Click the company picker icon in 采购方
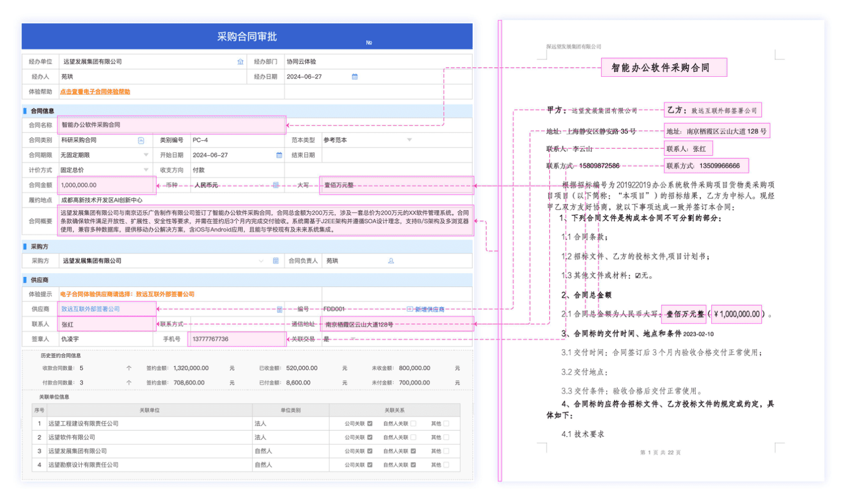Viewport: 846px width, 504px height. pyautogui.click(x=276, y=261)
